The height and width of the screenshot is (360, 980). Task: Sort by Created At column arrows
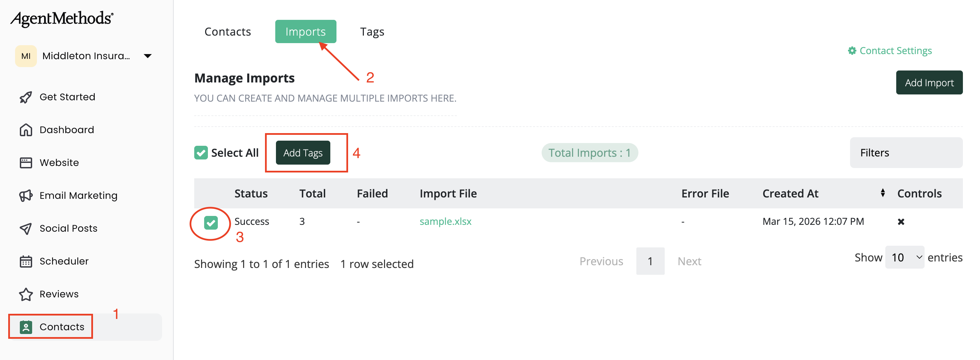[x=882, y=193]
